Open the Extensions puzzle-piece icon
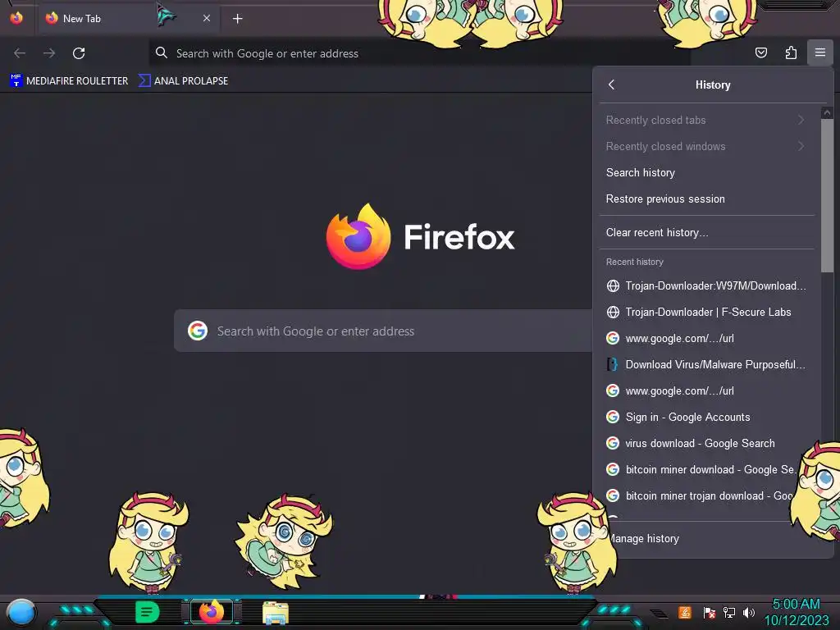Image resolution: width=840 pixels, height=630 pixels. click(x=791, y=52)
